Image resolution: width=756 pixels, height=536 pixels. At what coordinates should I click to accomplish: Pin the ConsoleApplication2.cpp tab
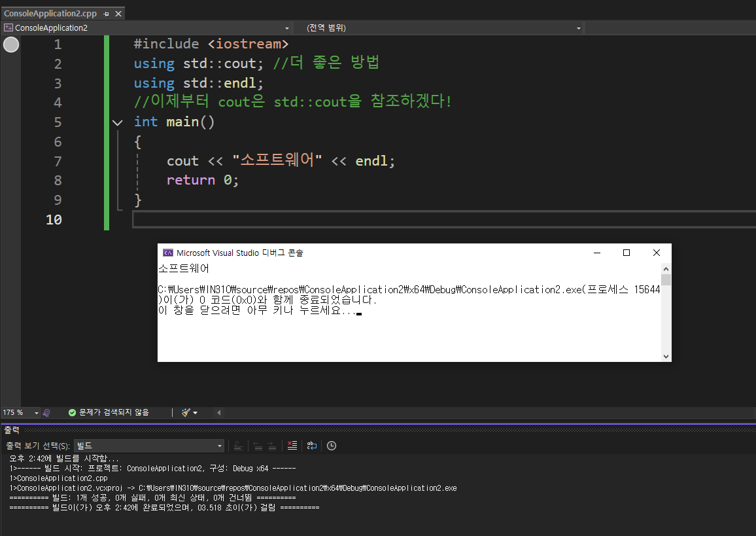coord(106,14)
